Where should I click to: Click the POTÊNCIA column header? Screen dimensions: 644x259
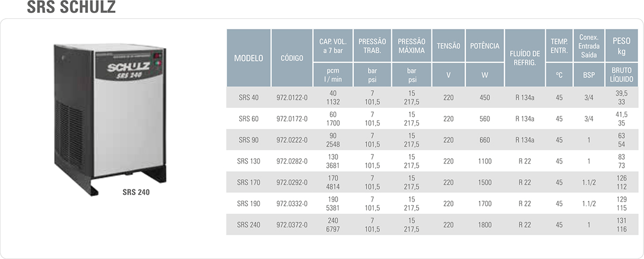[x=485, y=46]
